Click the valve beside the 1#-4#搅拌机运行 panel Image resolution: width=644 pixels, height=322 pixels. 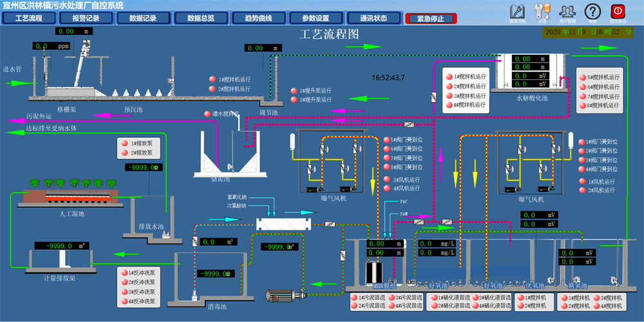tap(433, 97)
